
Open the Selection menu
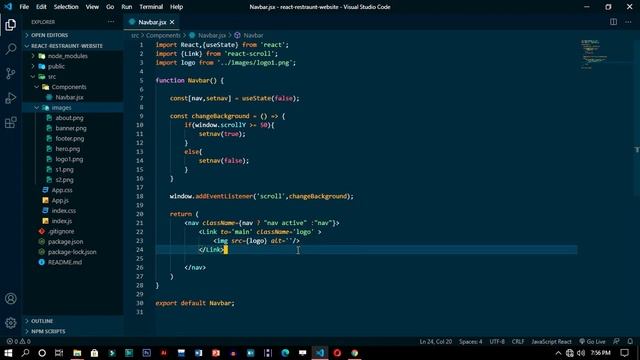[66, 7]
